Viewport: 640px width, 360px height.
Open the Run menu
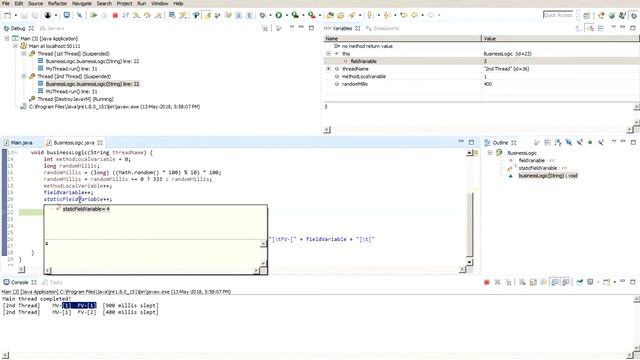click(x=141, y=3)
